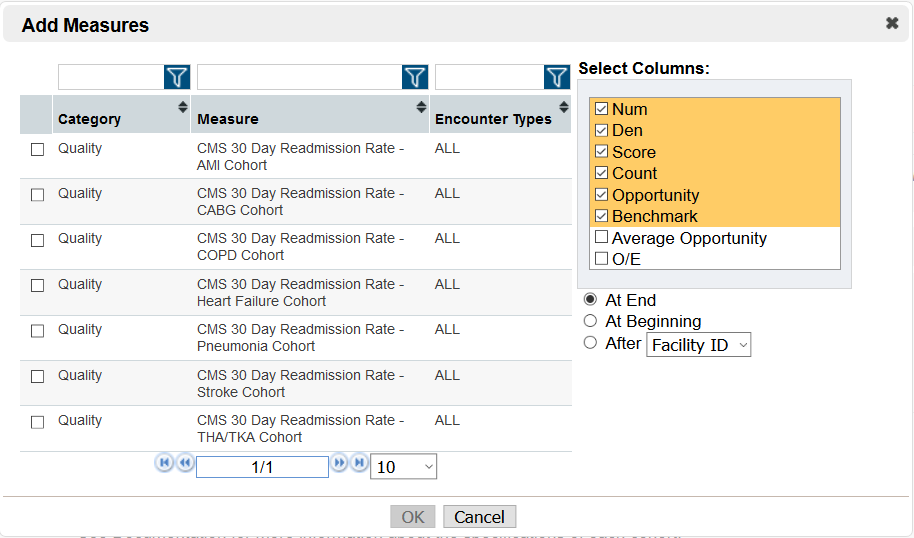Check the Heart Failure Cohort row
This screenshot has height=538, width=914.
37,286
